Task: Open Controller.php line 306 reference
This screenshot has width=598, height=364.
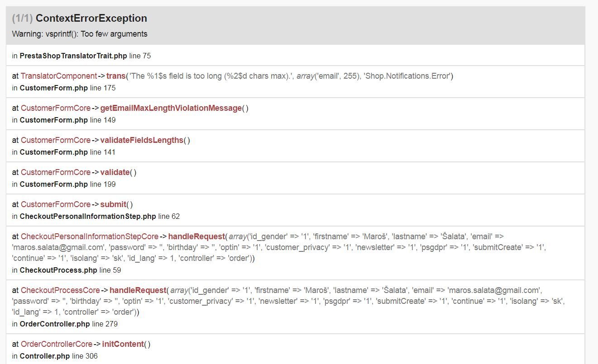Action: click(x=44, y=356)
